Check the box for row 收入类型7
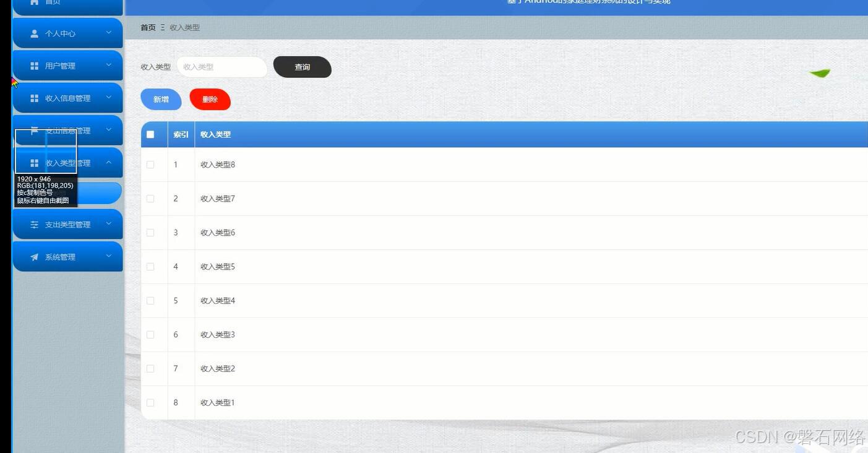This screenshot has width=868, height=453. click(150, 199)
